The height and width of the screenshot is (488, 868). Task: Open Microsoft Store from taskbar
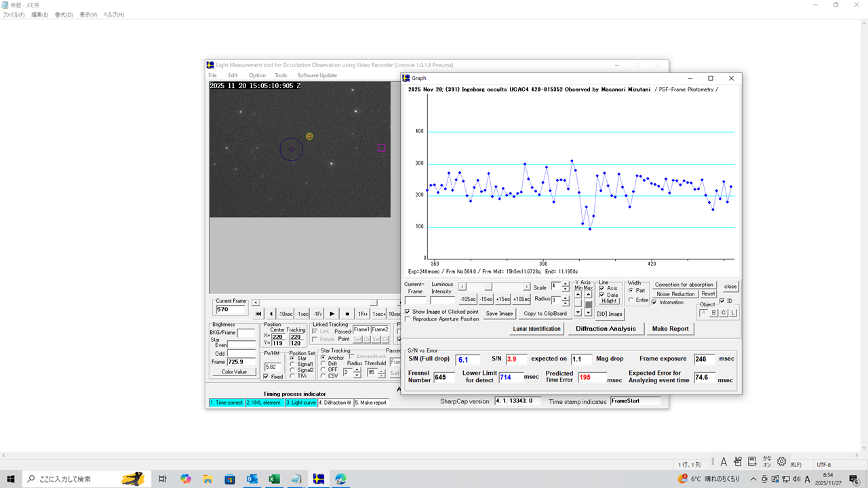(x=230, y=479)
